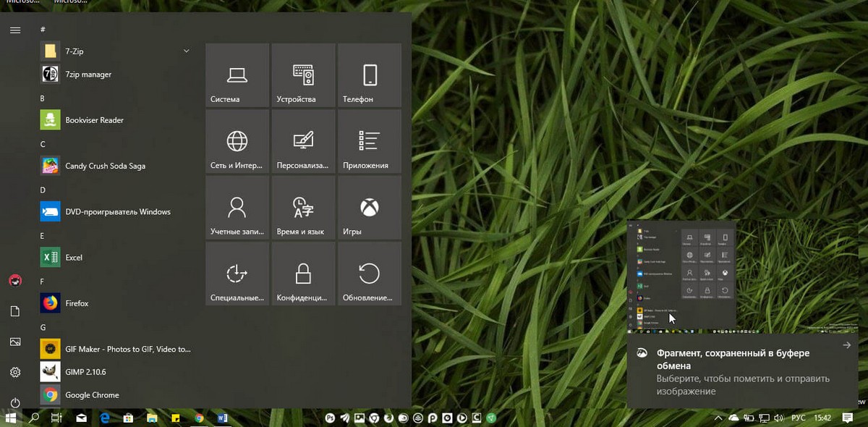The width and height of the screenshot is (868, 427).
Task: Open DVD-проигрыватель Windows
Action: [x=116, y=211]
